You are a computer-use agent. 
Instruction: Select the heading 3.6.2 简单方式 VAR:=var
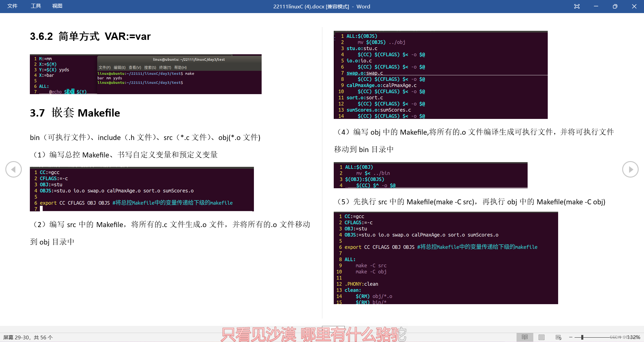(x=90, y=37)
